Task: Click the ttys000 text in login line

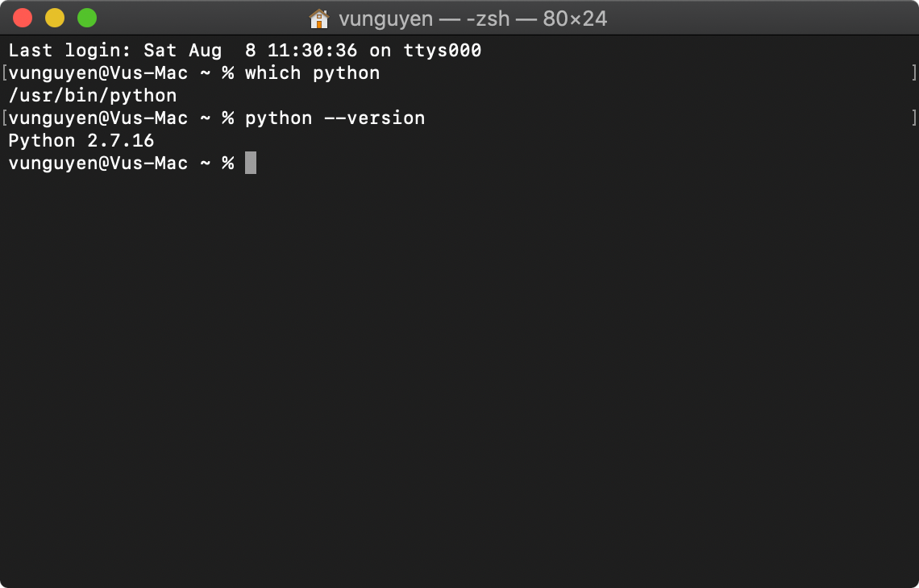Action: (443, 51)
